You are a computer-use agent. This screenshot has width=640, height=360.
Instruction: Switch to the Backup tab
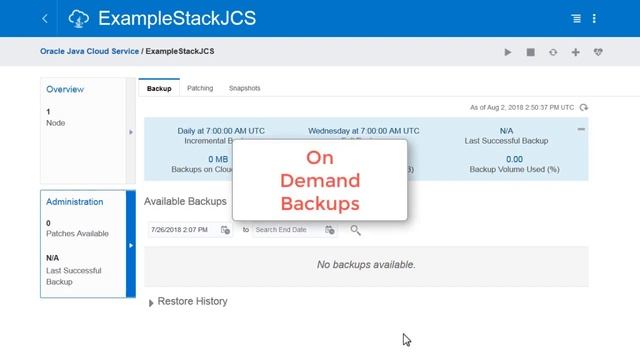[159, 88]
